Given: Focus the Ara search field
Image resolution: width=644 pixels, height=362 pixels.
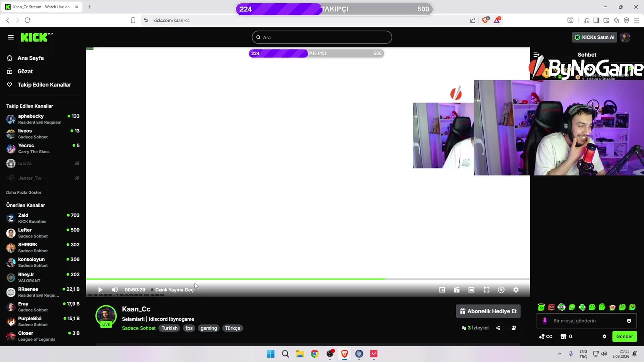Looking at the screenshot, I should click(x=321, y=37).
